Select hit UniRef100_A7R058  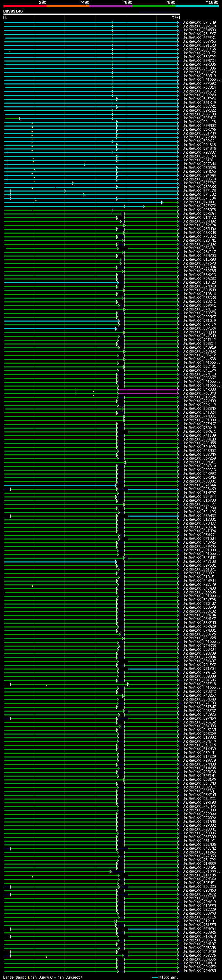pos(199,137)
